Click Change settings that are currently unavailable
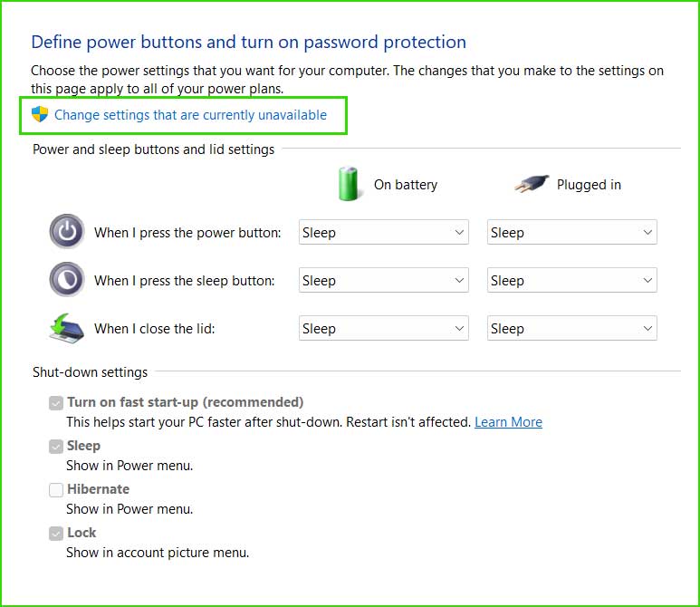Image resolution: width=700 pixels, height=607 pixels. coord(191,115)
